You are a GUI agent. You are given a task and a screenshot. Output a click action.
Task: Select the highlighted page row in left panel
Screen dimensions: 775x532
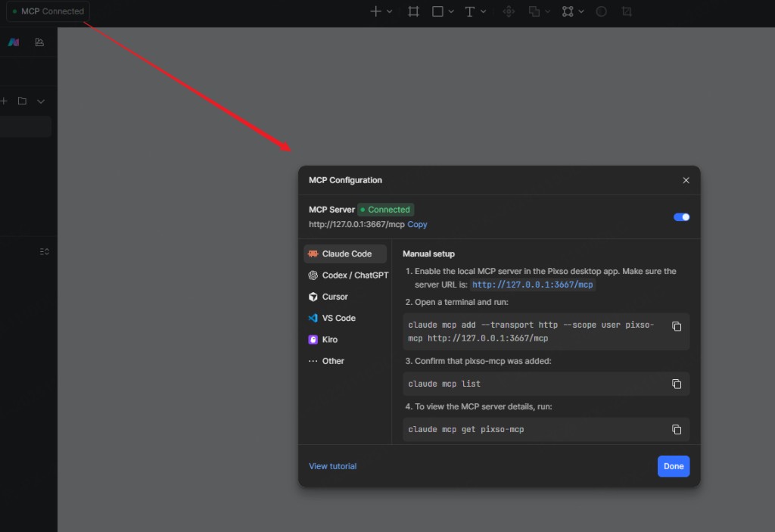pos(26,126)
